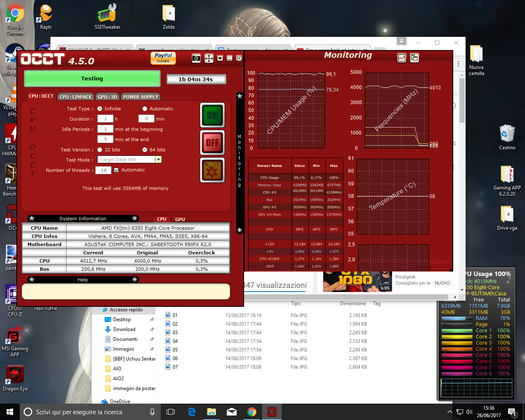The width and height of the screenshot is (525, 420).
Task: Select file 04 in Explorer list
Action: click(175, 341)
